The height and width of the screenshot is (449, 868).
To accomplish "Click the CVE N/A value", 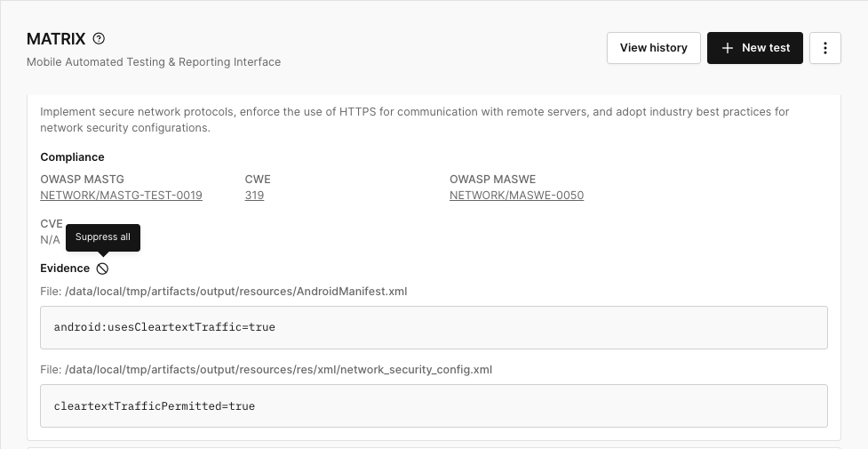I will 50,240.
